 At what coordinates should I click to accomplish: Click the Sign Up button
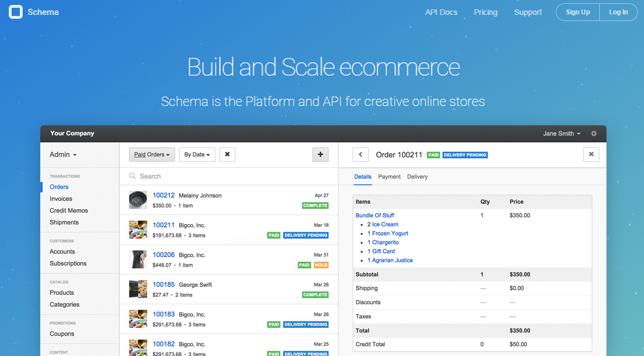[x=577, y=12]
